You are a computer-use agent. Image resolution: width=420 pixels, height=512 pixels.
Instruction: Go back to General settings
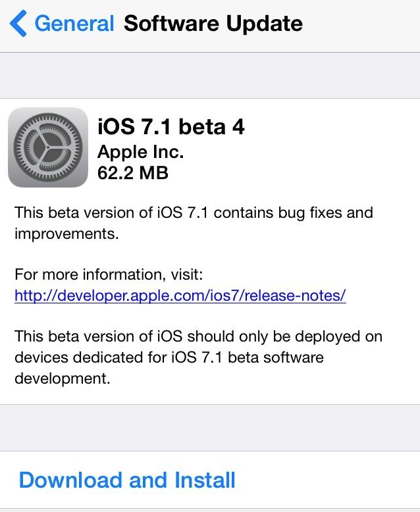click(x=74, y=24)
